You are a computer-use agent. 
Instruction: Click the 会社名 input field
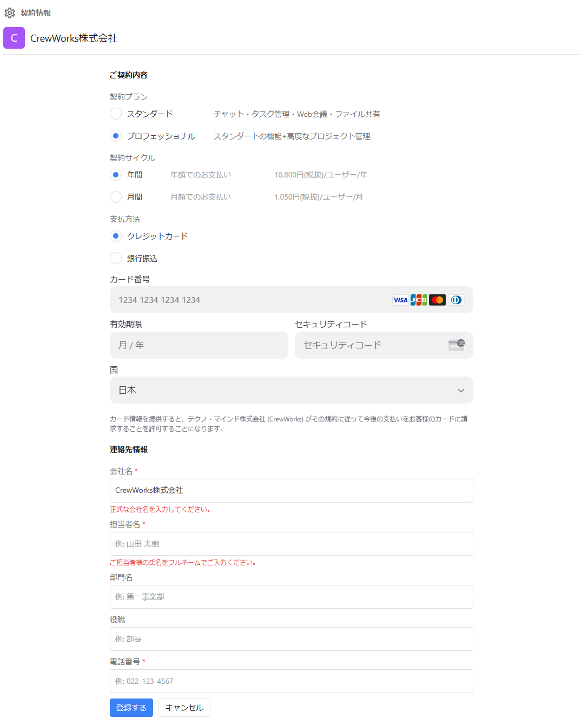coord(291,491)
